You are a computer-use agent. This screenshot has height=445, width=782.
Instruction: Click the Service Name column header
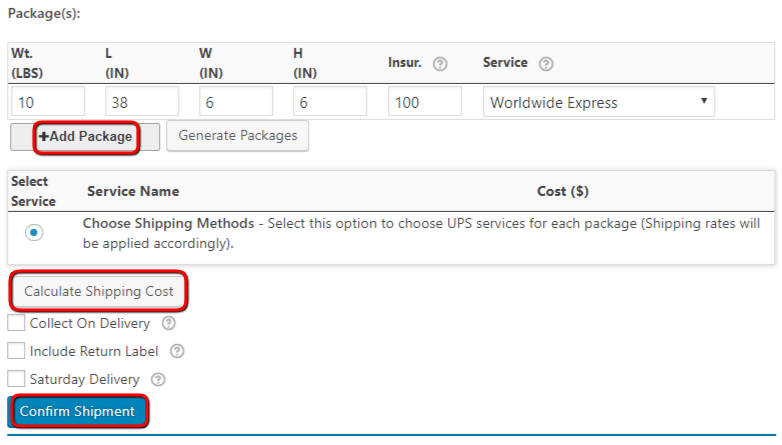(133, 192)
